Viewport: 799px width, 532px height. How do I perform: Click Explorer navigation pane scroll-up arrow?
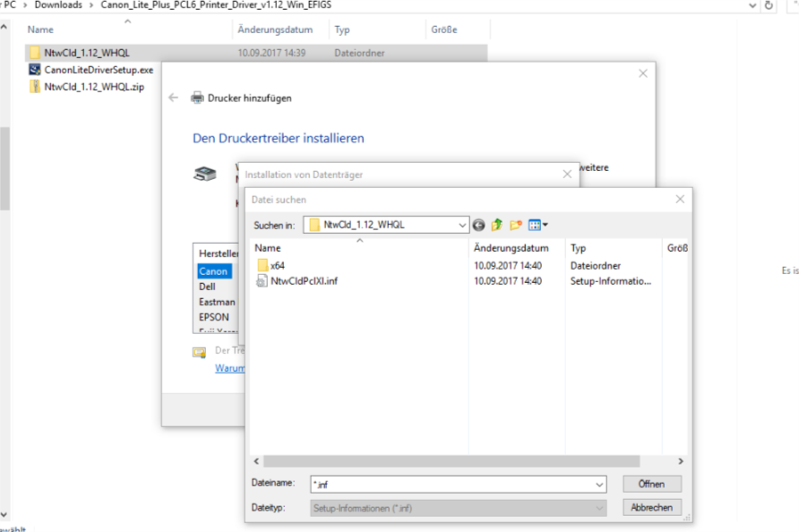click(x=4, y=26)
